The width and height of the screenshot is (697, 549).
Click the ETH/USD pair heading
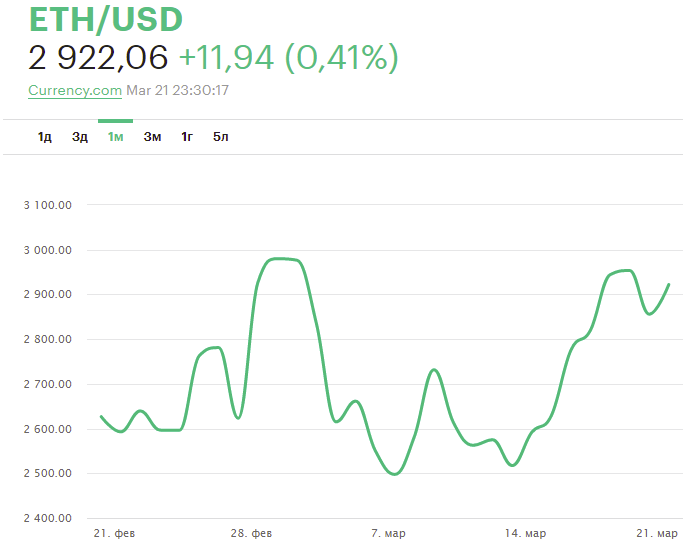(106, 20)
